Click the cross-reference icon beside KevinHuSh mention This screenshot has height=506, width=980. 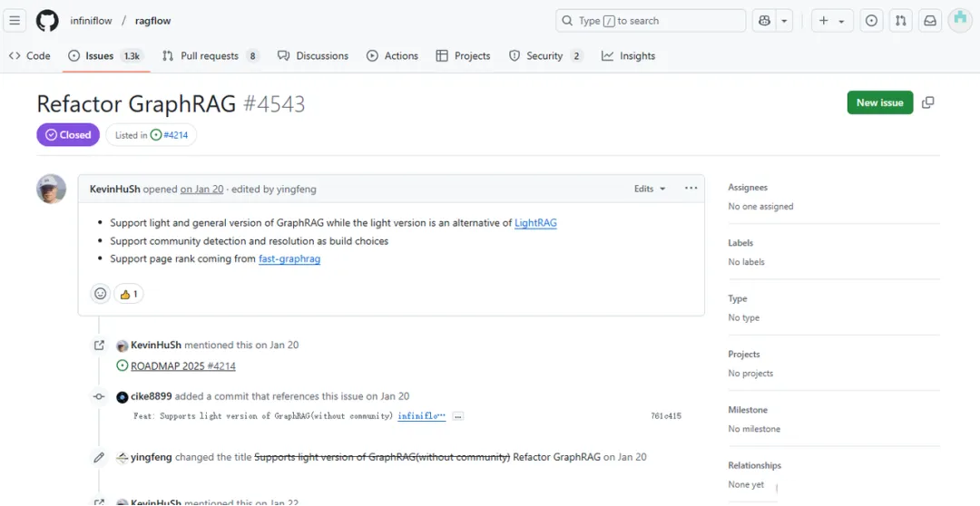[99, 345]
